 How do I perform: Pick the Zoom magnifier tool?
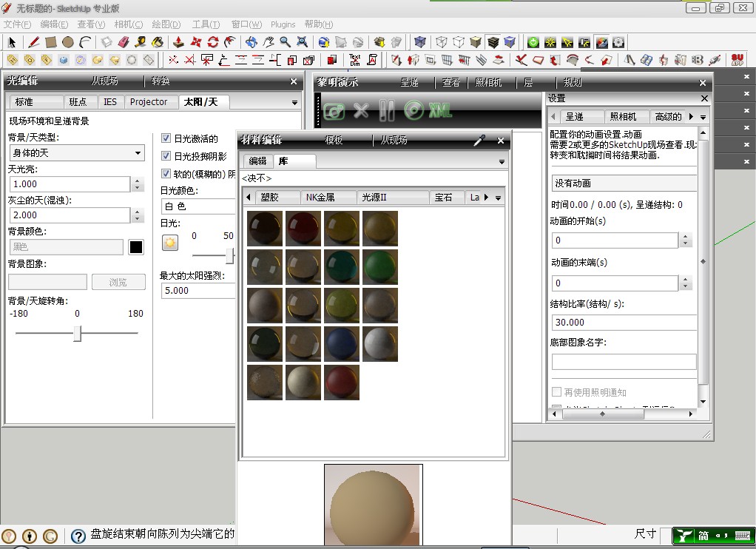click(x=286, y=42)
